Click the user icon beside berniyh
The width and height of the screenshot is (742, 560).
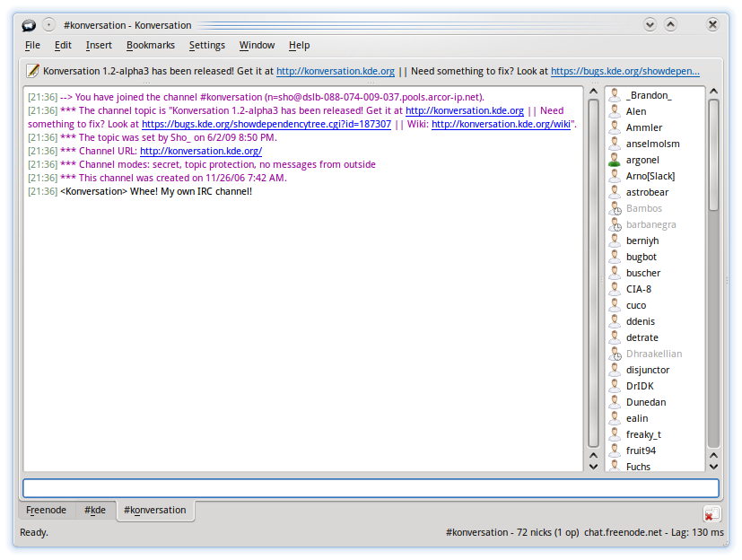point(615,241)
